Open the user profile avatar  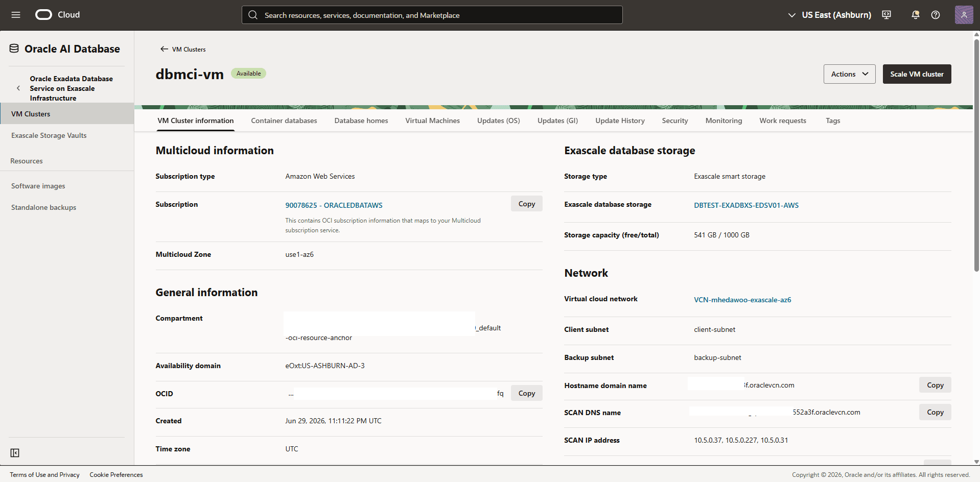click(964, 15)
